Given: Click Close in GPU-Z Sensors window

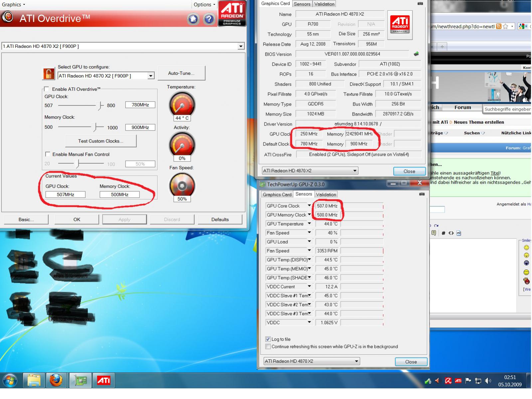Looking at the screenshot, I should [x=411, y=362].
